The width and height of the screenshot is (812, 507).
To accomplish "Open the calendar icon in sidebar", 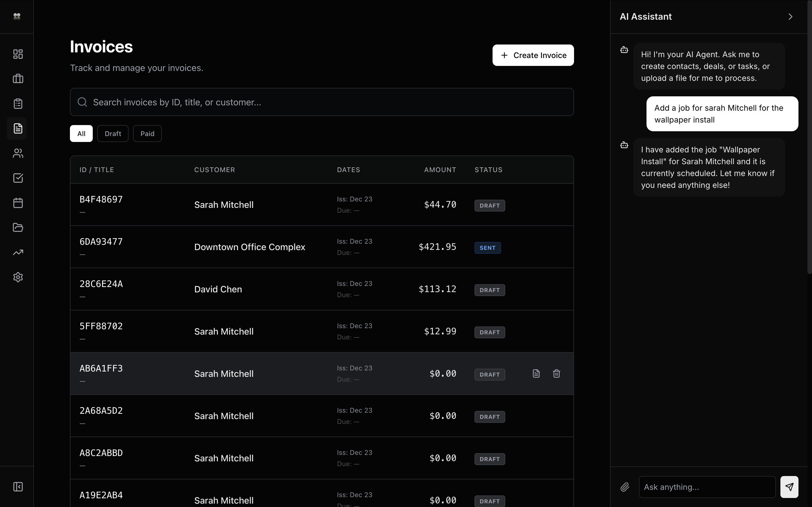I will coord(18,203).
